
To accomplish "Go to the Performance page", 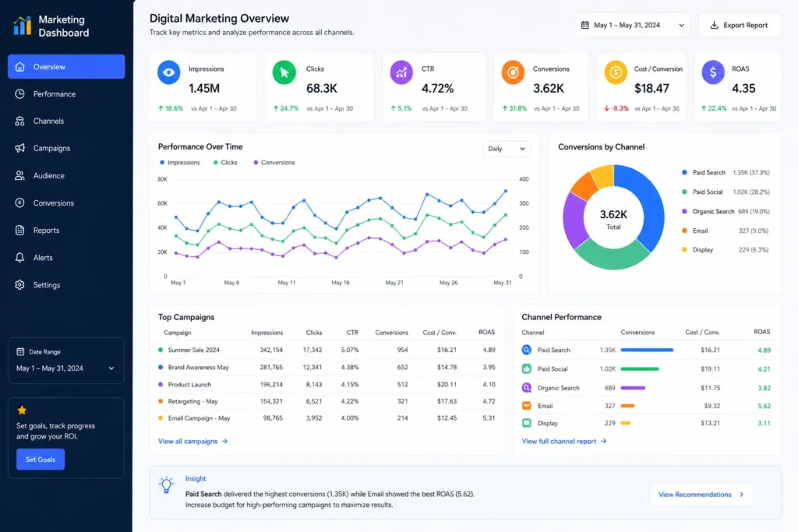I will click(x=66, y=93).
